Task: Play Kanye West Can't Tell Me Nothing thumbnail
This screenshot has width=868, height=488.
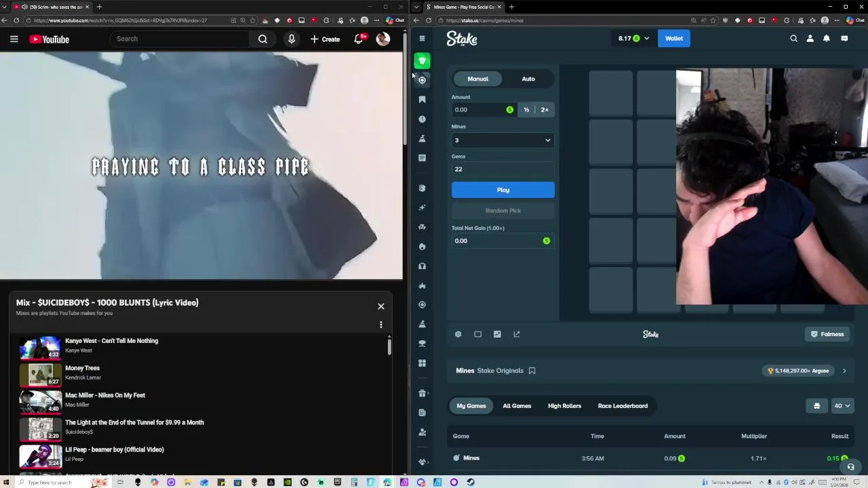Action: point(40,347)
